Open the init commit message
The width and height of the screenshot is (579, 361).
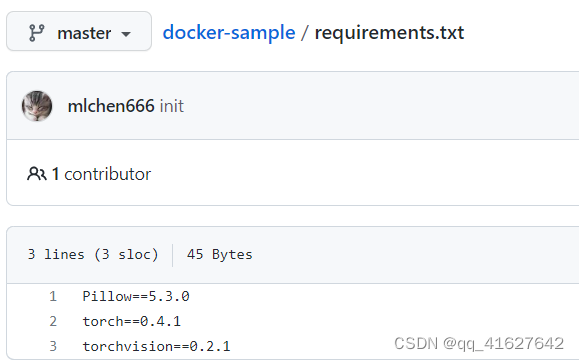click(172, 106)
